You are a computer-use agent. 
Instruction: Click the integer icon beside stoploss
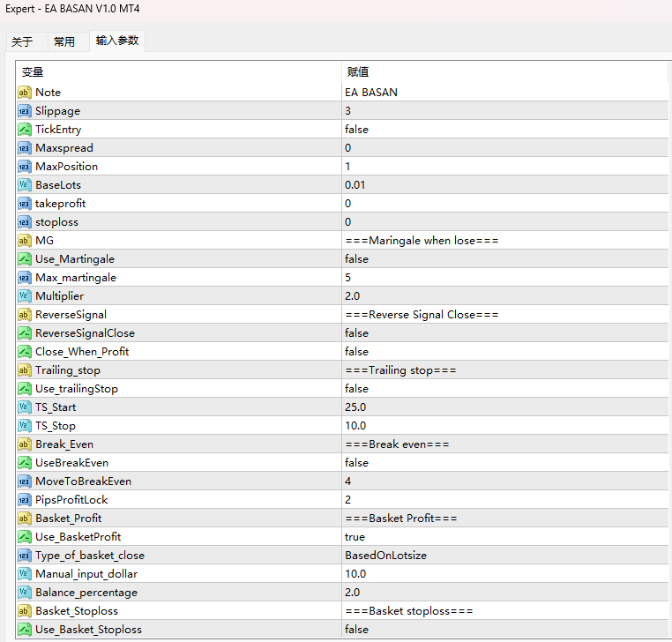tap(24, 222)
